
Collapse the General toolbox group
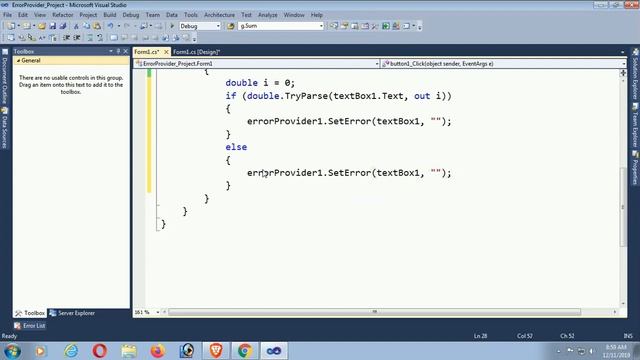pyautogui.click(x=18, y=60)
